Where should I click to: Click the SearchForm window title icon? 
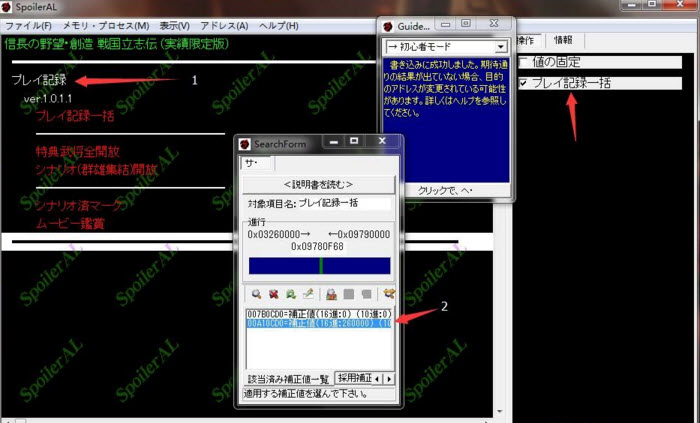tap(245, 144)
